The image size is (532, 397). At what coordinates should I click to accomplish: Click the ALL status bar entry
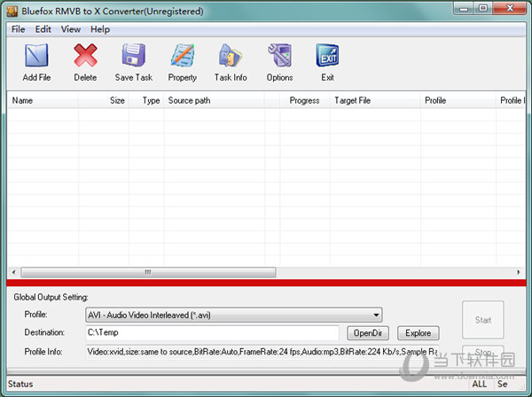(x=480, y=384)
